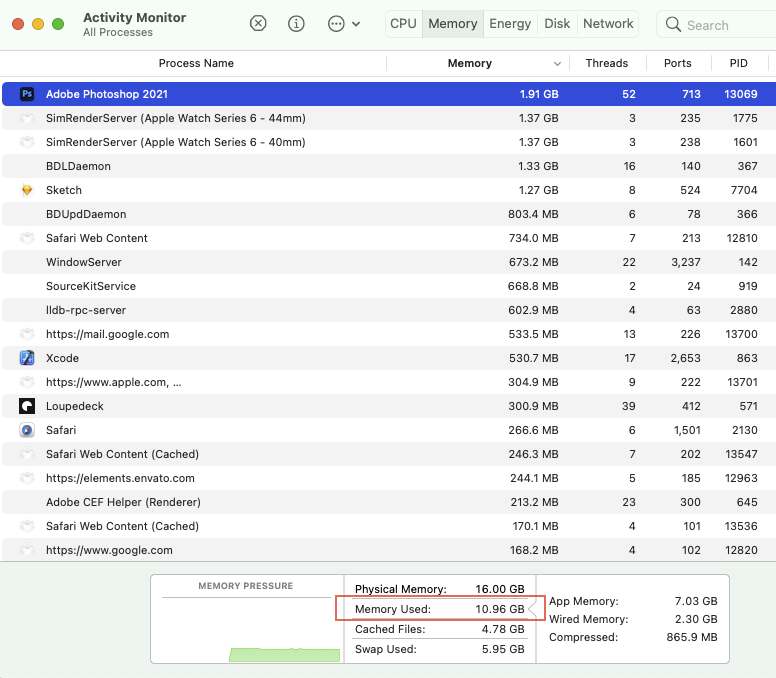Toggle Memory column sort order arrow
This screenshot has height=678, width=776.
[557, 64]
